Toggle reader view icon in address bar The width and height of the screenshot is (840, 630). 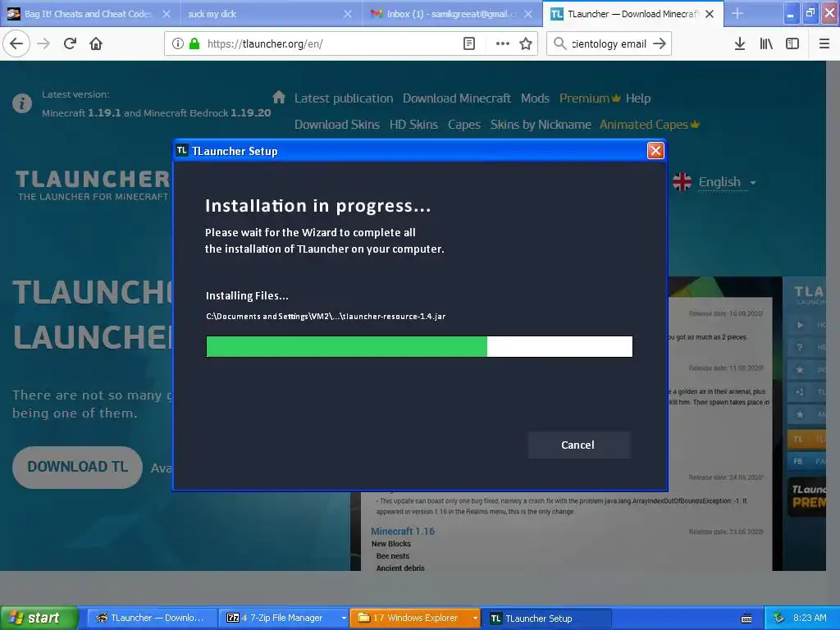coord(468,43)
